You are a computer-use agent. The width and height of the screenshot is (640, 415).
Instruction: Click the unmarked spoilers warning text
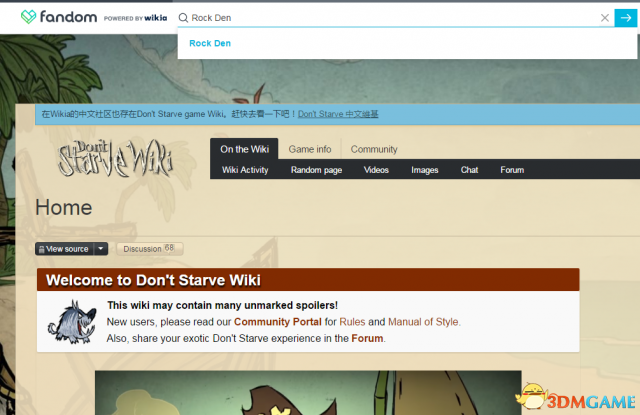pos(222,305)
